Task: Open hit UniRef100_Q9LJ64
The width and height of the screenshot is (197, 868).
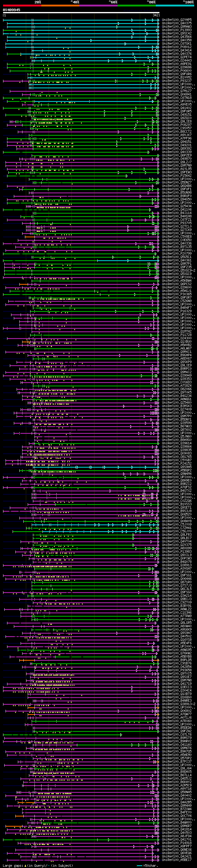Action: 177,768
